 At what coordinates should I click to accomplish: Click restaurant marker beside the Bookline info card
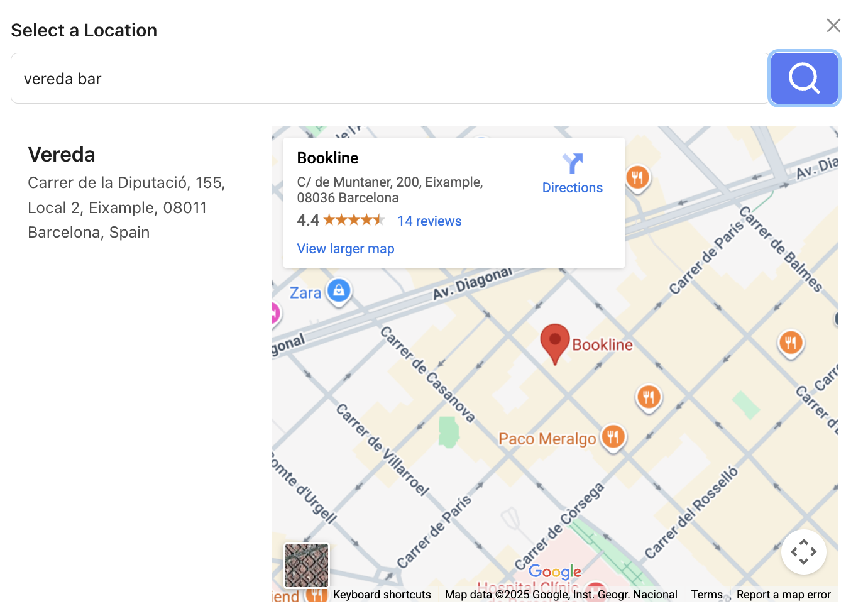tap(637, 177)
